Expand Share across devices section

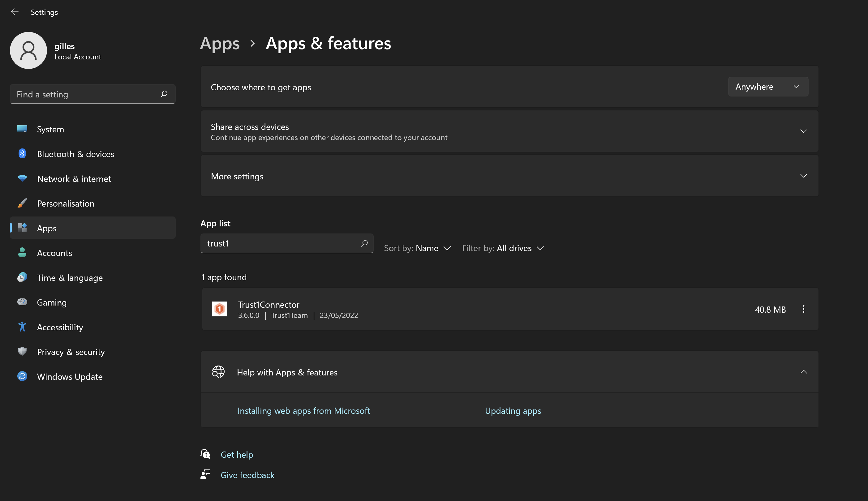[x=803, y=131]
